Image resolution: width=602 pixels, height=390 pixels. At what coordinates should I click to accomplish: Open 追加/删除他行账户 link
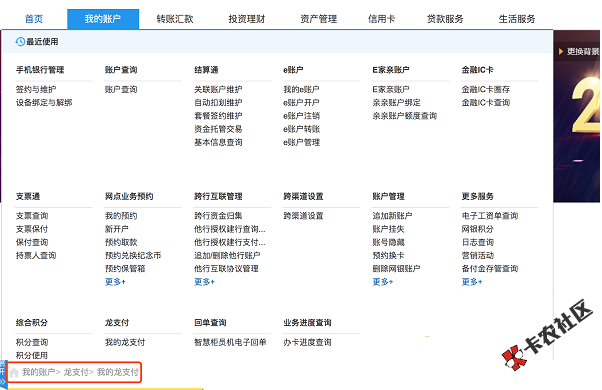[227, 255]
